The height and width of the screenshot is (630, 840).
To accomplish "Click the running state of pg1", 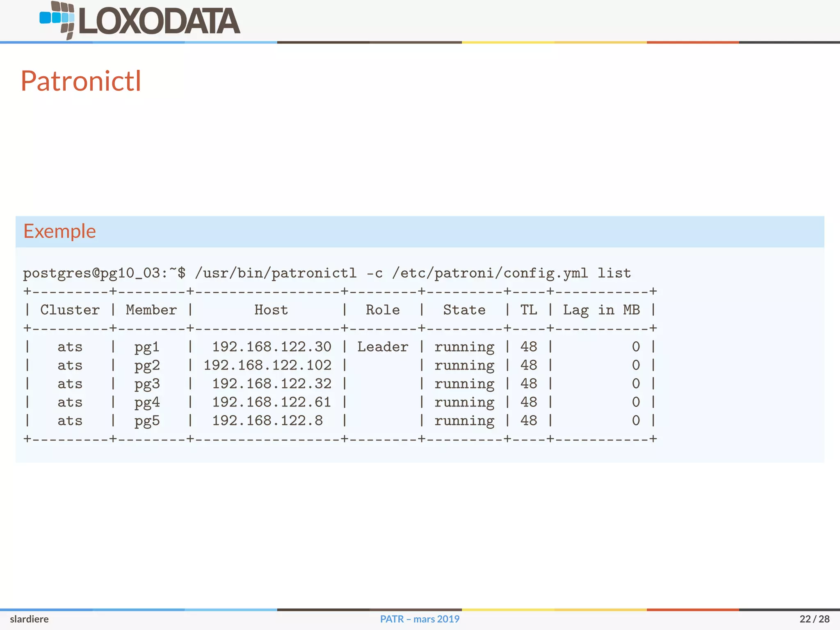I will tap(464, 347).
